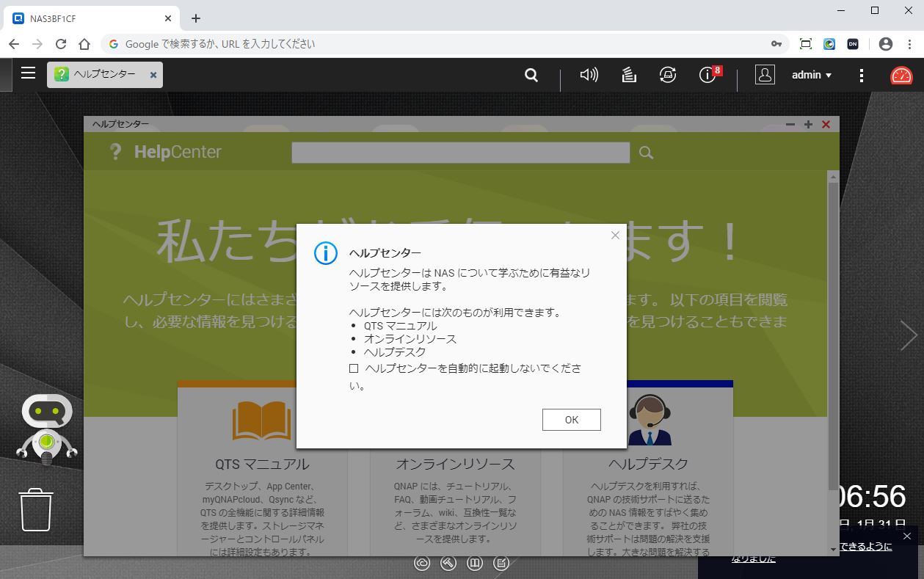This screenshot has width=924, height=579.
Task: Click the QTS desktop search magnifier icon
Action: pyautogui.click(x=531, y=75)
